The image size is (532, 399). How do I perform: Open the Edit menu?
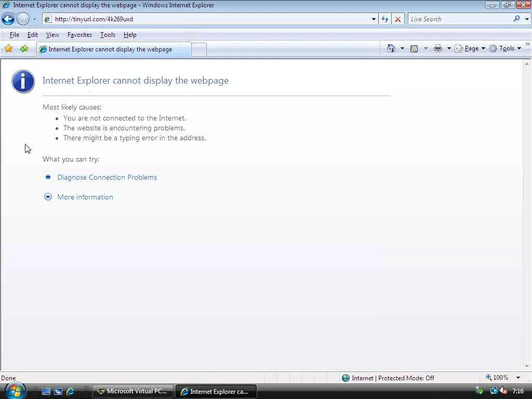pyautogui.click(x=33, y=35)
